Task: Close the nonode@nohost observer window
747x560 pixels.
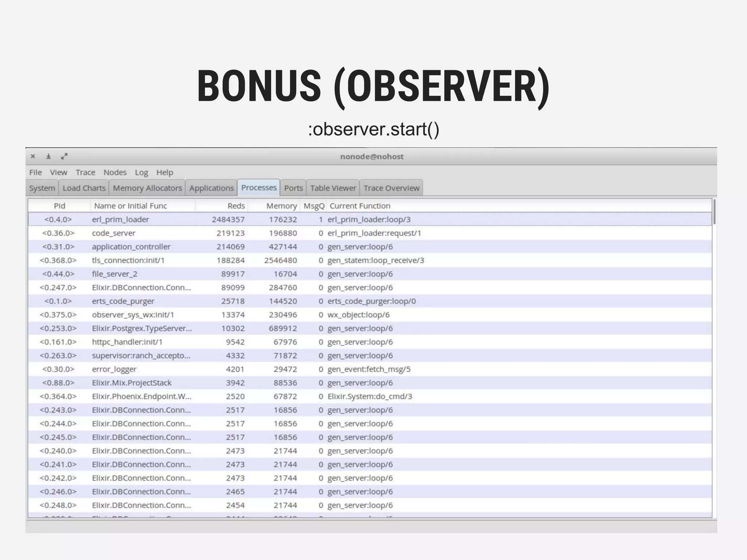Action: pyautogui.click(x=33, y=156)
